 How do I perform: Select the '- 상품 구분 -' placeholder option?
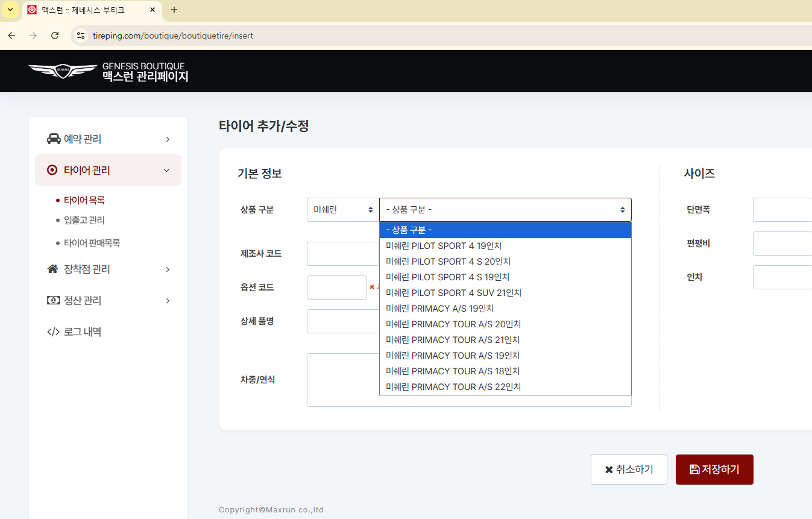click(x=505, y=230)
